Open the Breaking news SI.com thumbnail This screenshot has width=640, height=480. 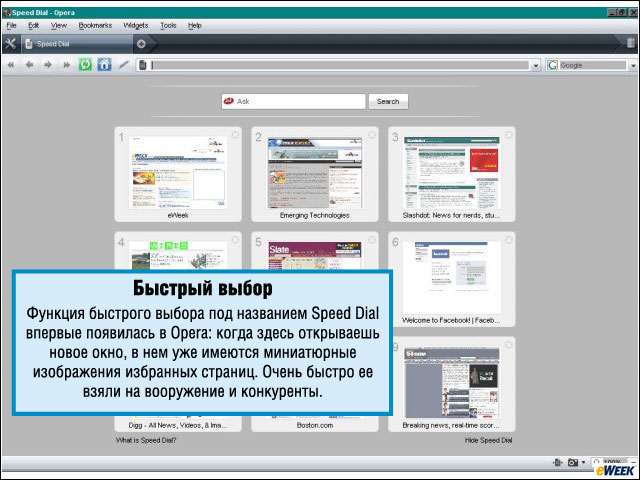point(451,382)
